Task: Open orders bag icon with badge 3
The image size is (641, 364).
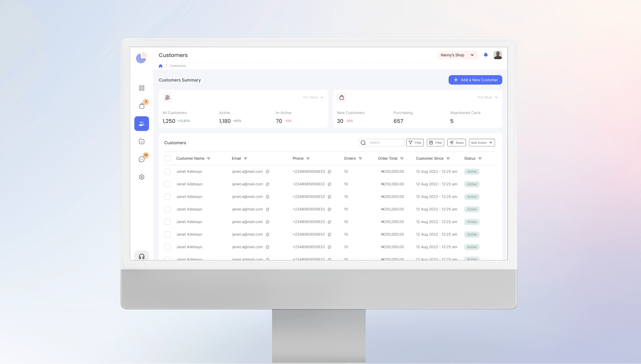Action: pos(142,106)
